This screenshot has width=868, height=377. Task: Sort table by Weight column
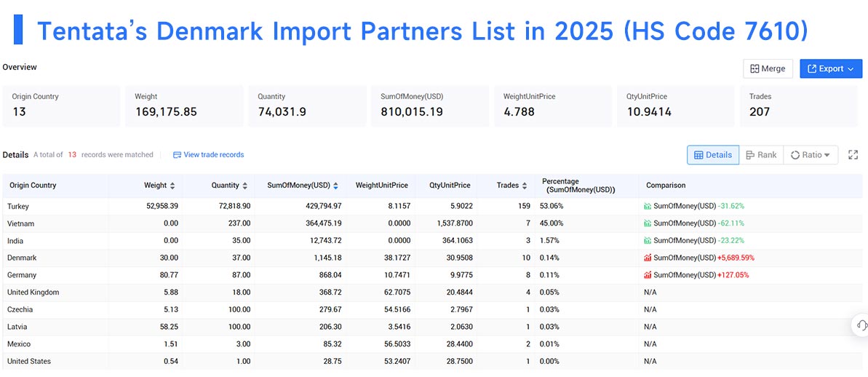(172, 186)
